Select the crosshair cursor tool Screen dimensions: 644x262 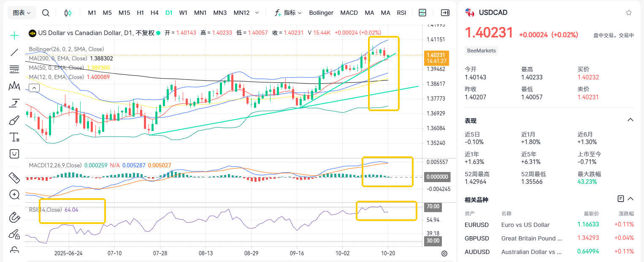pyautogui.click(x=14, y=35)
